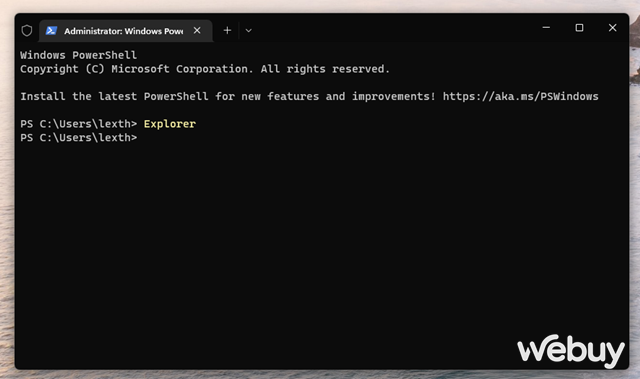This screenshot has width=640, height=379.
Task: Click the desktop wallpaper outside the window
Action: 7,204
